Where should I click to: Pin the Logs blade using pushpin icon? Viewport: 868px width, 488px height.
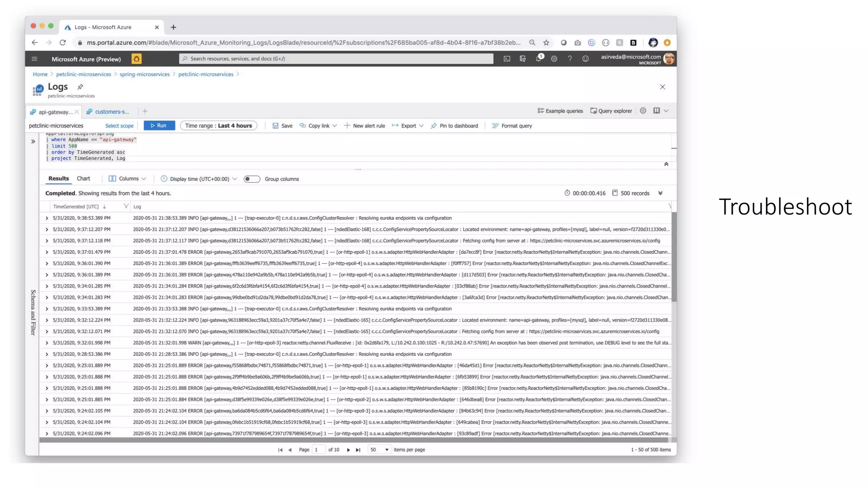80,87
